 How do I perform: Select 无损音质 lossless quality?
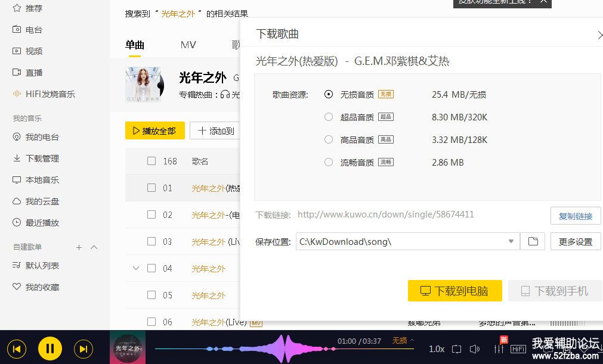click(x=329, y=94)
